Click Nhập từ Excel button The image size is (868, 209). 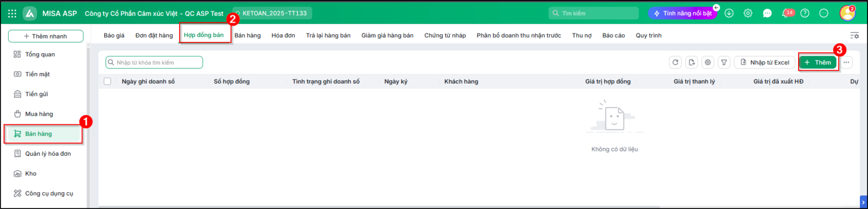point(764,62)
